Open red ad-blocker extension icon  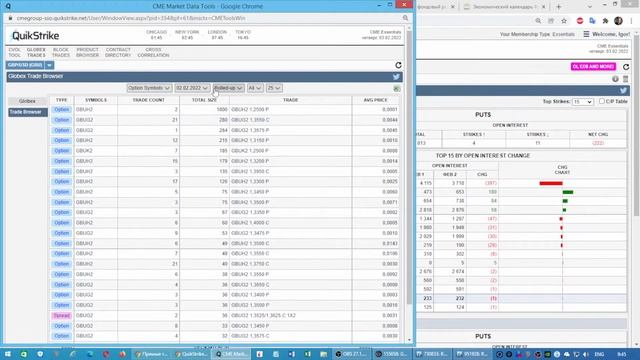[x=580, y=21]
